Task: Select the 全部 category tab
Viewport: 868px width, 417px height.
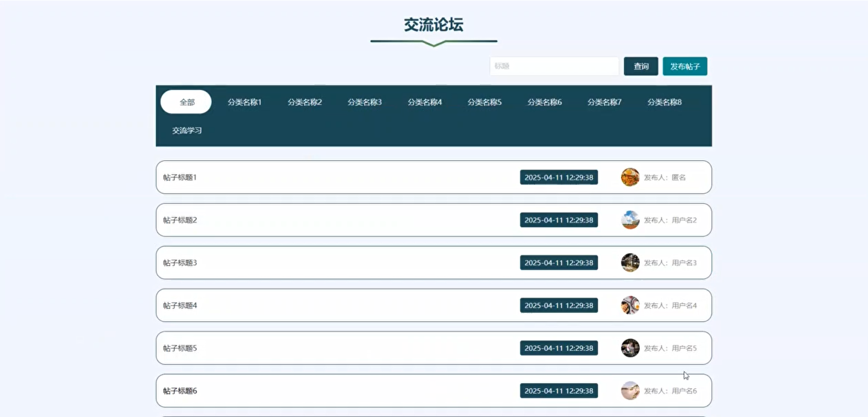Action: [185, 102]
